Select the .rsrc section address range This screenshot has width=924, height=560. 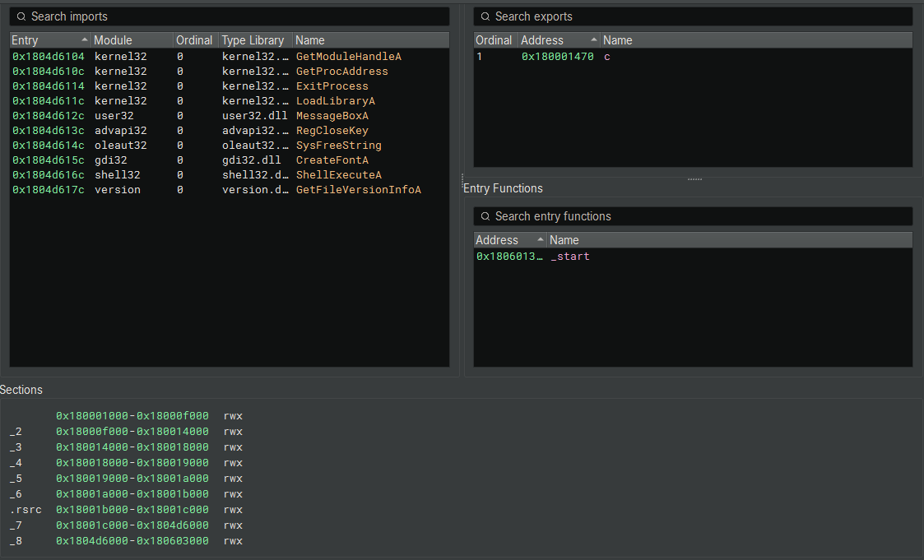click(132, 509)
